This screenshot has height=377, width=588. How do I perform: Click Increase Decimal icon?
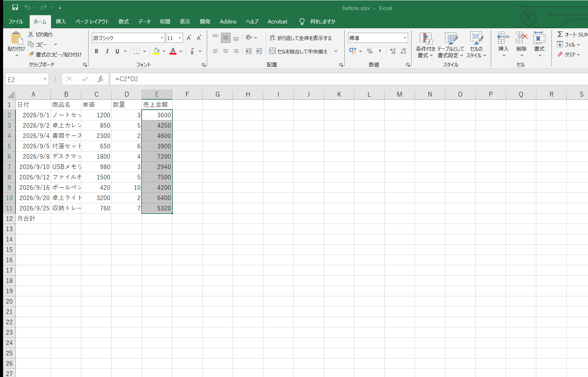[393, 51]
